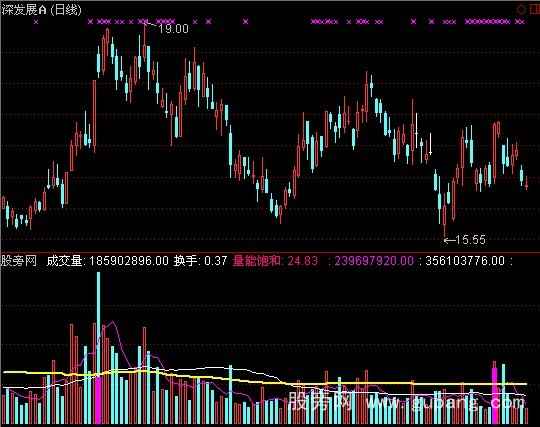Screen dimensions: 540x427
Task: Click the volume value 185902896.00
Action: 129,261
